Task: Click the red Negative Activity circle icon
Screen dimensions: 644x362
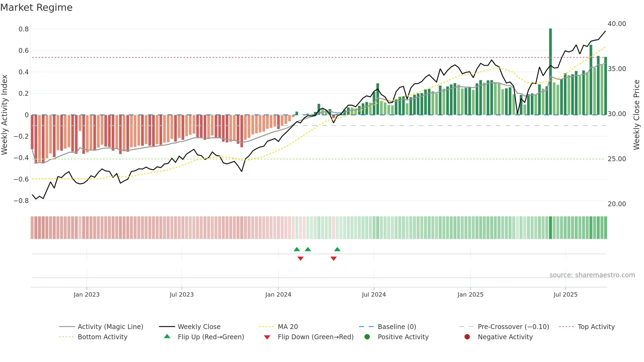Action: pos(467,337)
